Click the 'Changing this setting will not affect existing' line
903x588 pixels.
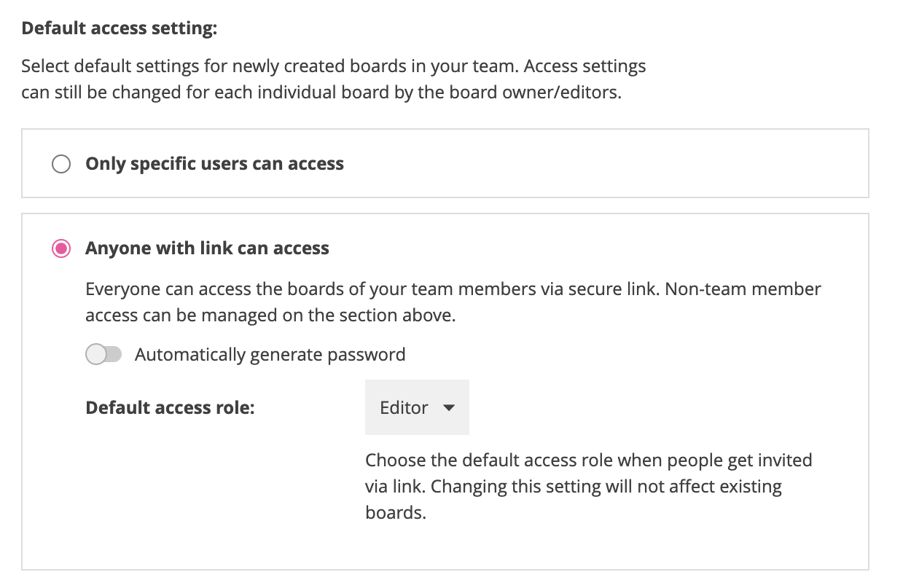pyautogui.click(x=574, y=487)
